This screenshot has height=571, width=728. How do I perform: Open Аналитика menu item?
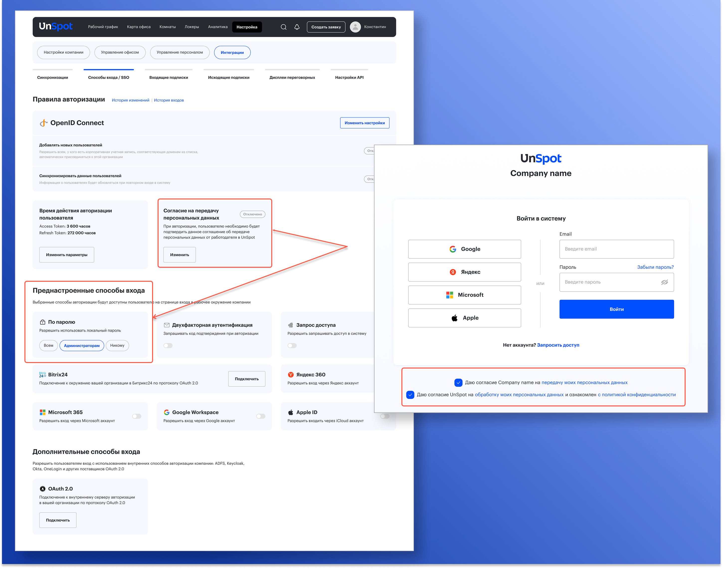[218, 27]
